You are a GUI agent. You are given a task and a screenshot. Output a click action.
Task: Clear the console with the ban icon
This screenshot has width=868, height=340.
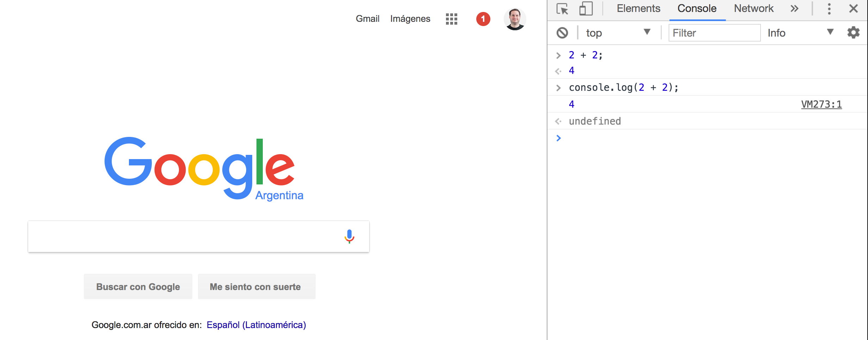(562, 33)
